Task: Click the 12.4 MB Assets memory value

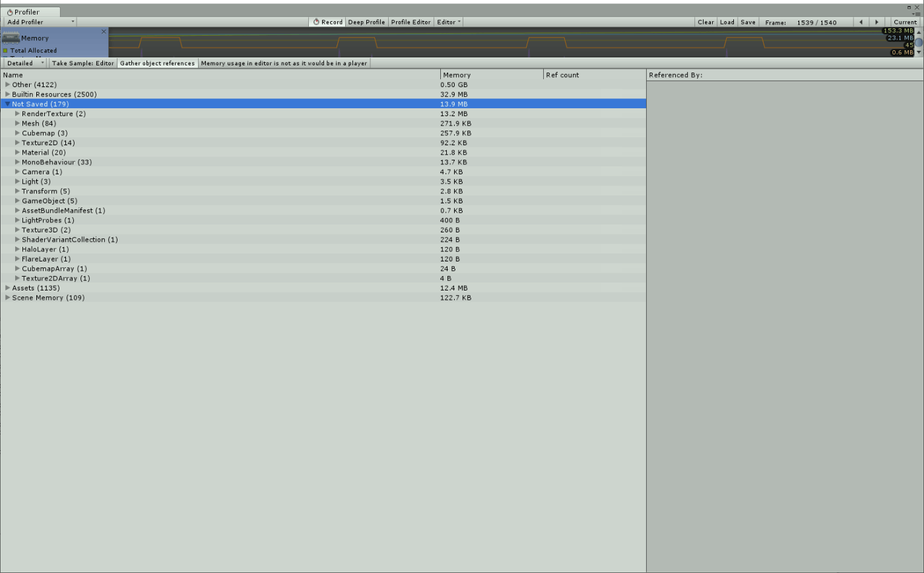Action: pyautogui.click(x=453, y=288)
